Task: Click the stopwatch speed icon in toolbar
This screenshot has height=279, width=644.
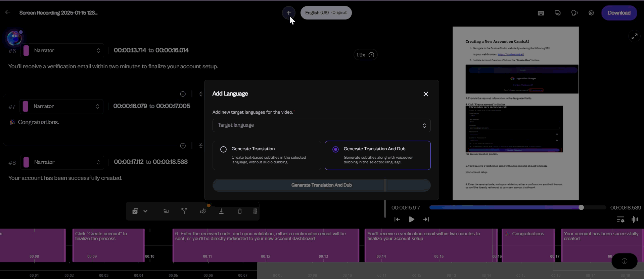Action: [x=203, y=211]
